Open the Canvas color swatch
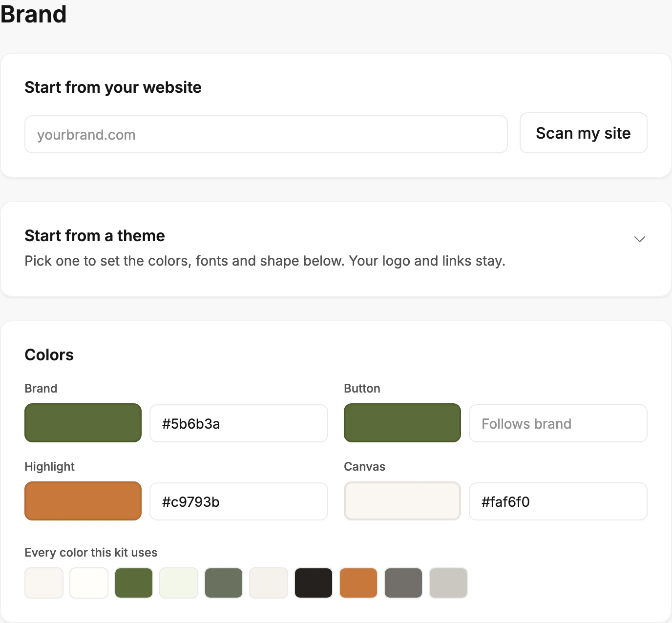Image resolution: width=672 pixels, height=623 pixels. click(402, 501)
